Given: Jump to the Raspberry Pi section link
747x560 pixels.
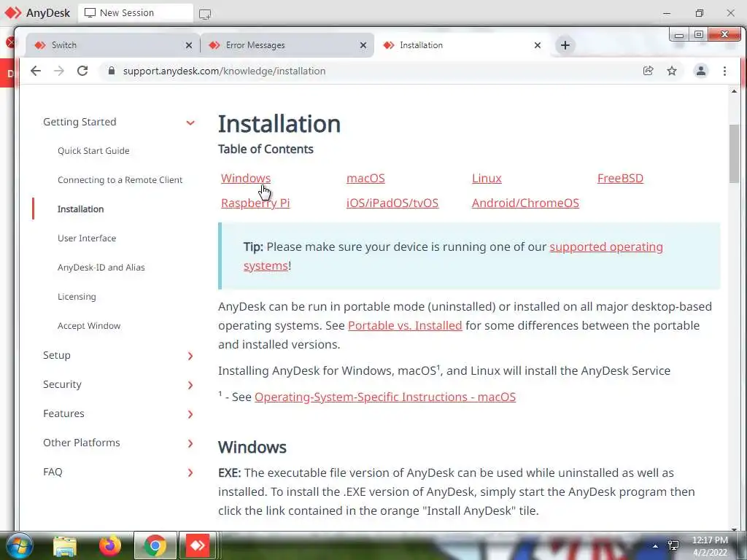Looking at the screenshot, I should (255, 203).
